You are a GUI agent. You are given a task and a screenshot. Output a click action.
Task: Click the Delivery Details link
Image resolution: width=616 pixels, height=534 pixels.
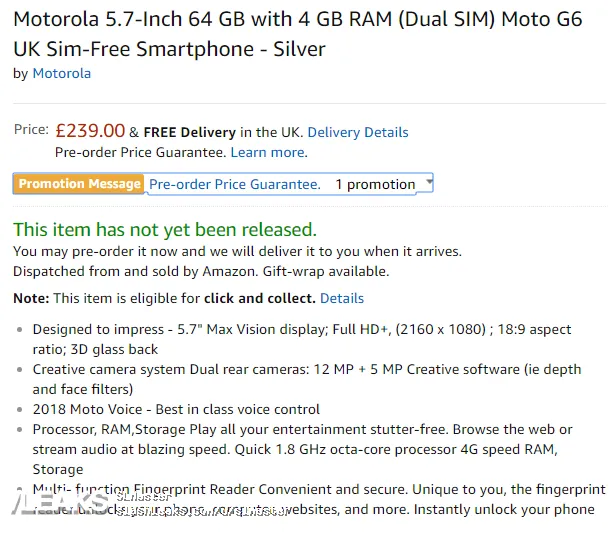point(357,132)
